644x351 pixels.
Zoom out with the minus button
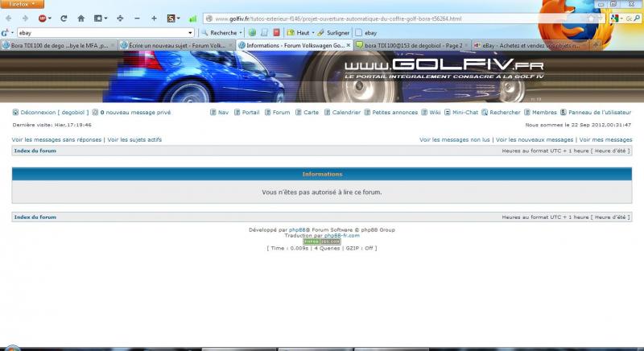point(137,19)
